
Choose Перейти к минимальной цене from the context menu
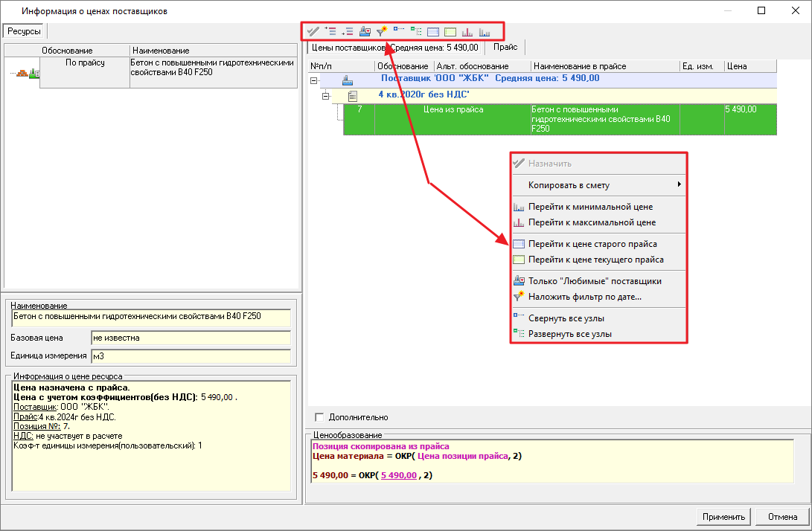592,207
